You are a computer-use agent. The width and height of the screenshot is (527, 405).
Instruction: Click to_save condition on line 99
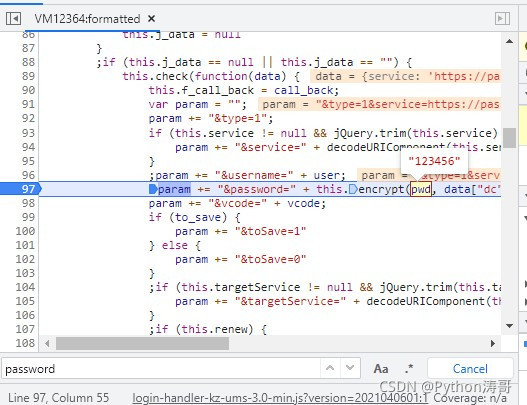pyautogui.click(x=198, y=217)
